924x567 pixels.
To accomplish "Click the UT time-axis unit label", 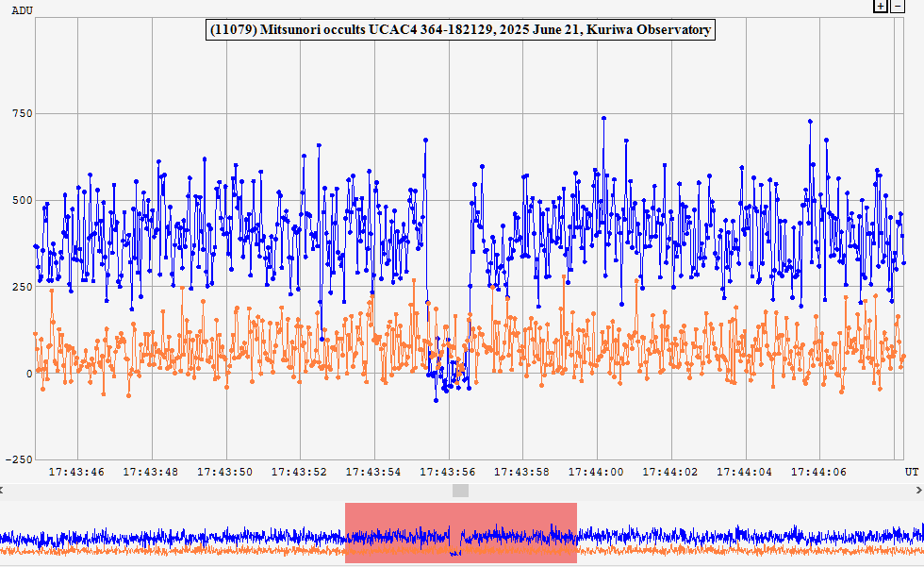I will tap(911, 471).
